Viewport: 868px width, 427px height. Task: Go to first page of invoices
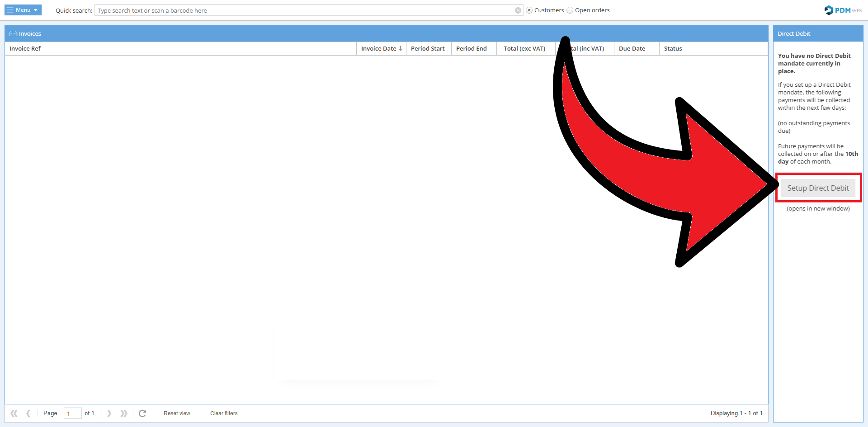pyautogui.click(x=14, y=413)
